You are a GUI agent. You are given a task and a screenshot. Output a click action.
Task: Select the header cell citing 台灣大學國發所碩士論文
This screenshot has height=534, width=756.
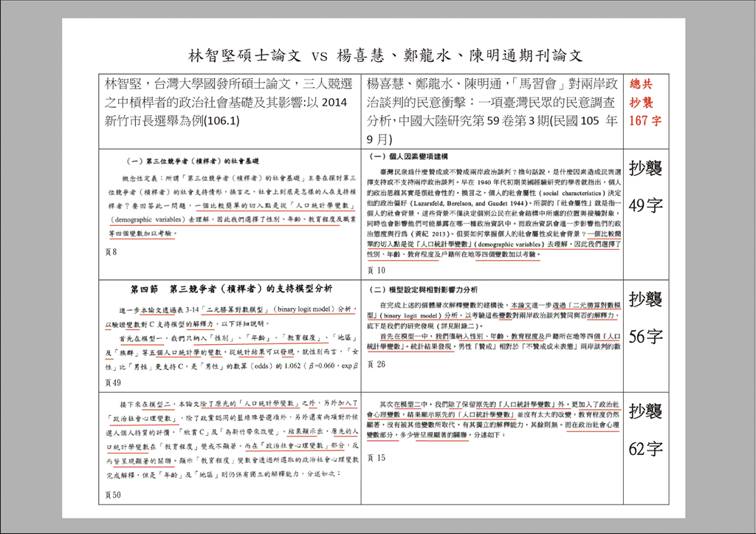click(x=230, y=112)
